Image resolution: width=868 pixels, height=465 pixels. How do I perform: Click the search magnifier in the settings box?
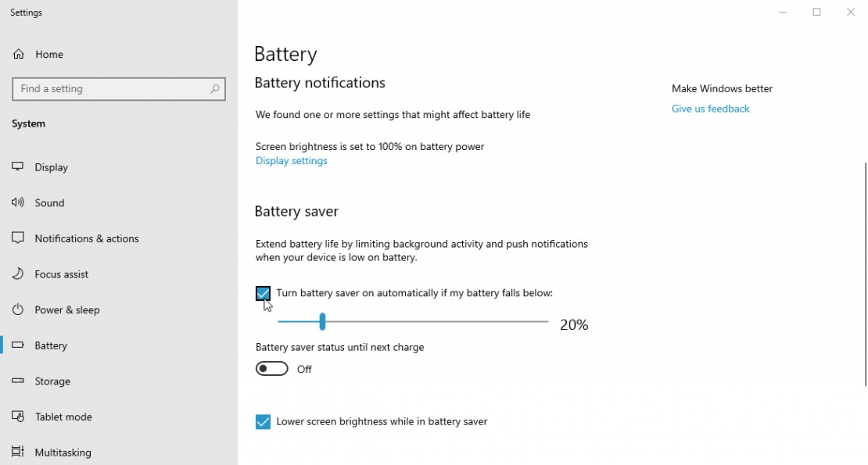(214, 88)
